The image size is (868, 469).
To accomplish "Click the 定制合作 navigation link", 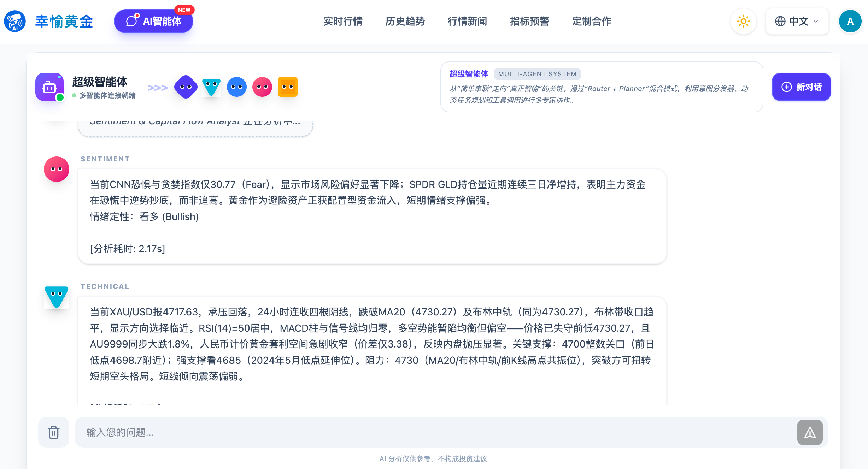I will tap(592, 21).
